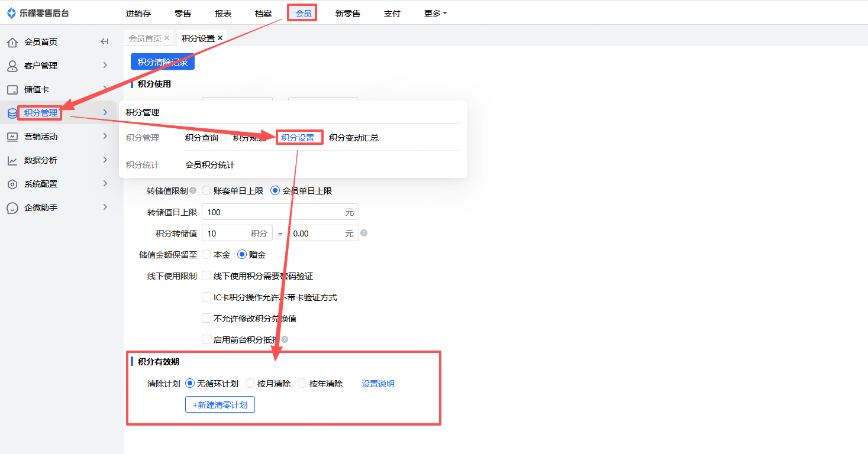Click the 积分转储值 yuan amount field
Image resolution: width=868 pixels, height=454 pixels.
click(324, 233)
